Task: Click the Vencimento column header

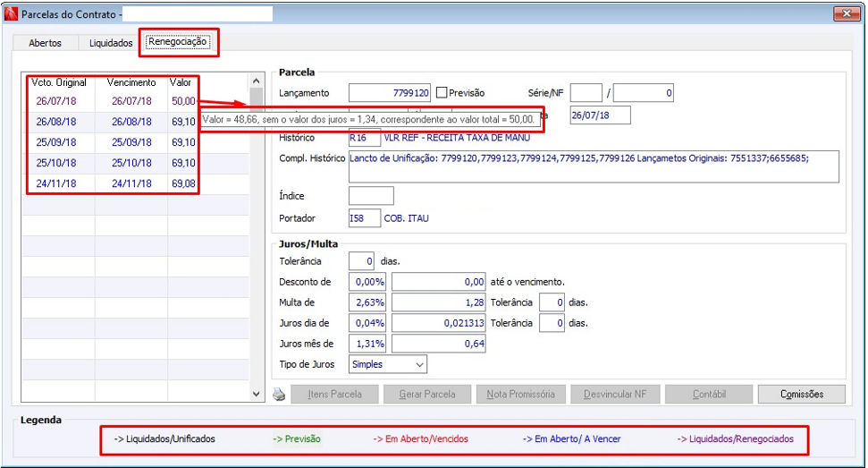Action: click(131, 82)
